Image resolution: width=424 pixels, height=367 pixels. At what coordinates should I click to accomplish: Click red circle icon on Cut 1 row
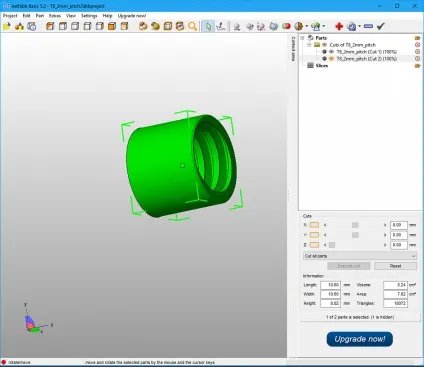[417, 52]
